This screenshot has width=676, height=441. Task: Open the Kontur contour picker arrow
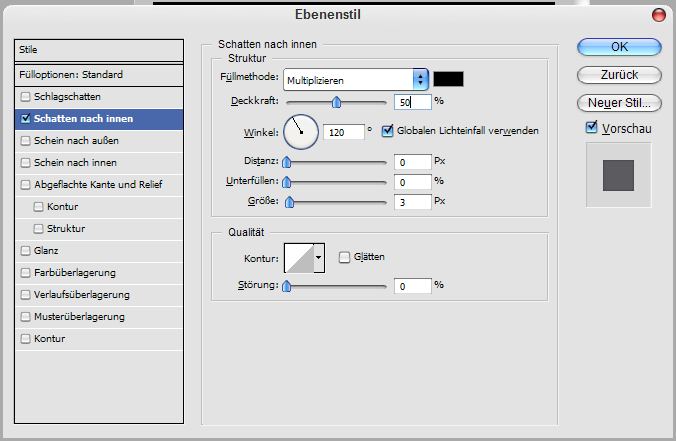[x=319, y=258]
